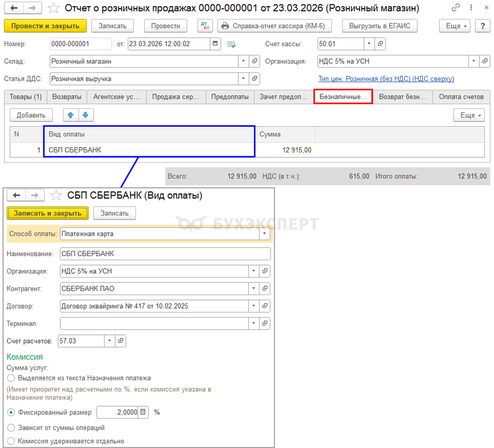The height and width of the screenshot is (448, 494).
Task: Open the Еще menu in top toolbar
Action: click(x=455, y=26)
